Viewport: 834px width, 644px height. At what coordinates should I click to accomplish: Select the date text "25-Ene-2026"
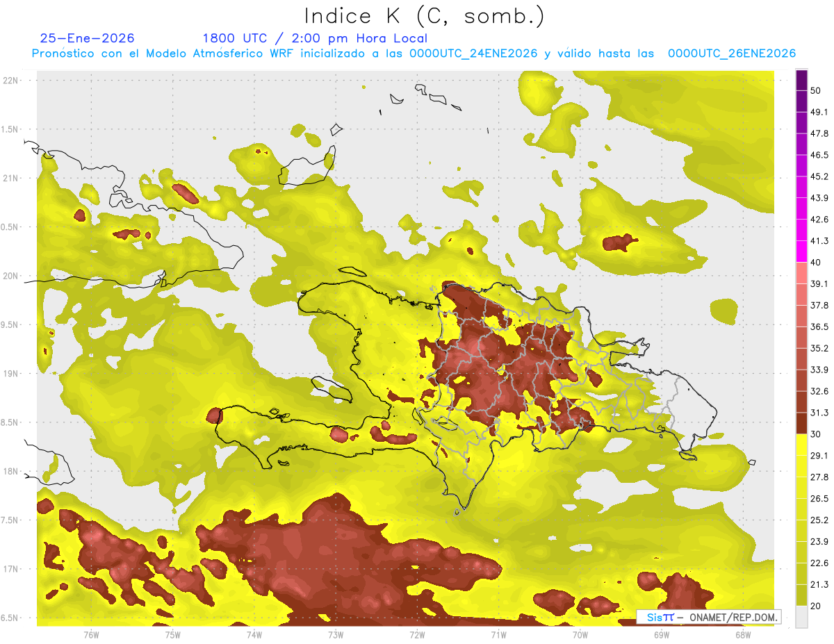[x=88, y=38]
